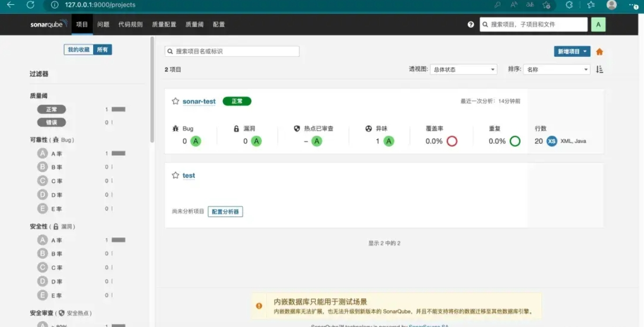Open the 问题 tab in navbar

103,24
